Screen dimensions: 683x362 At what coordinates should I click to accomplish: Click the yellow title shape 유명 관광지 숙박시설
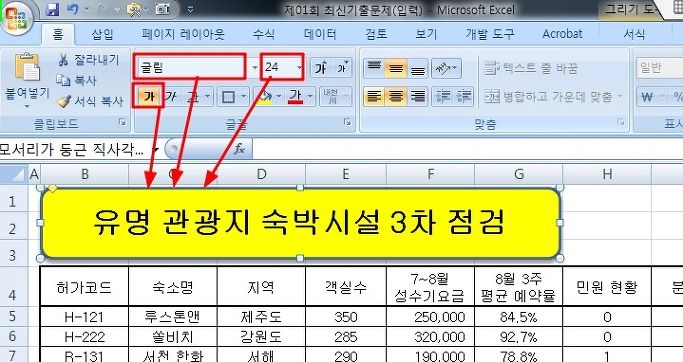click(300, 223)
